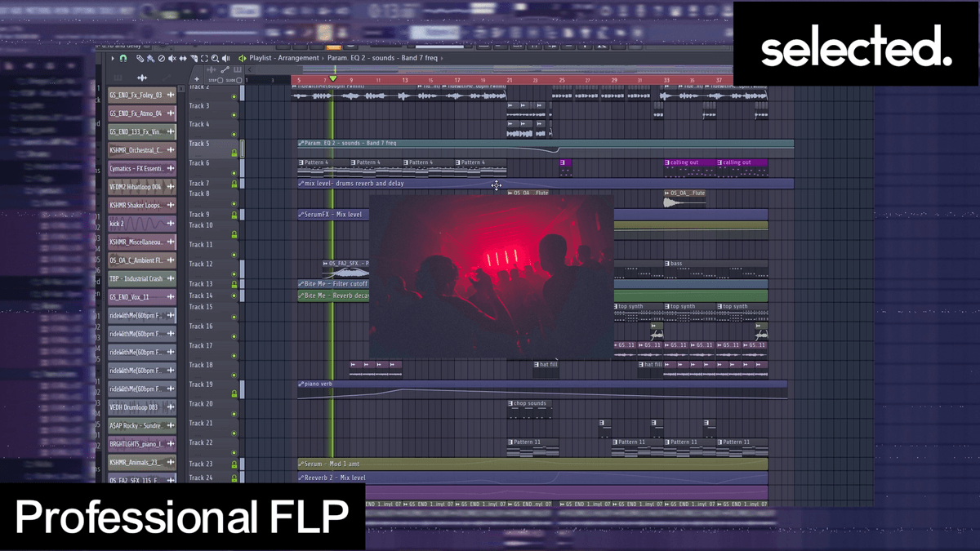Select the Paint brush tool
The height and width of the screenshot is (551, 980).
[x=150, y=59]
